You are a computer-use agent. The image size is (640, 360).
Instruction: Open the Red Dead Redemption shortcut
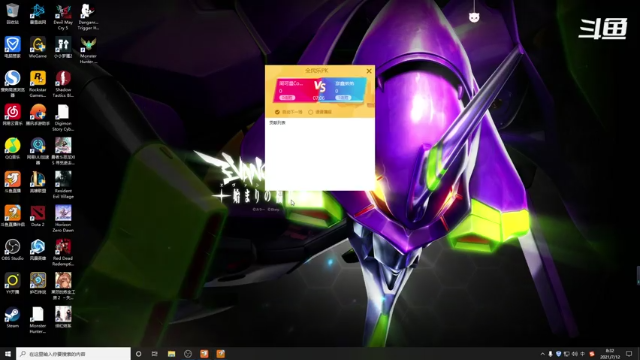63,252
